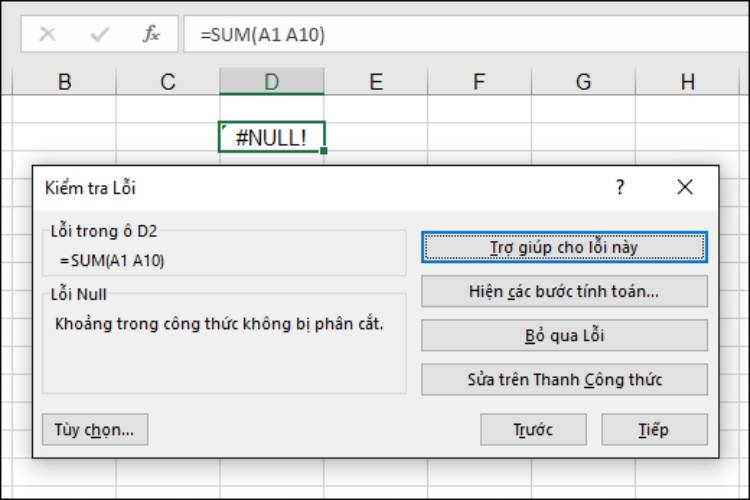Click the Enter checkmark icon in formula bar

tap(99, 33)
